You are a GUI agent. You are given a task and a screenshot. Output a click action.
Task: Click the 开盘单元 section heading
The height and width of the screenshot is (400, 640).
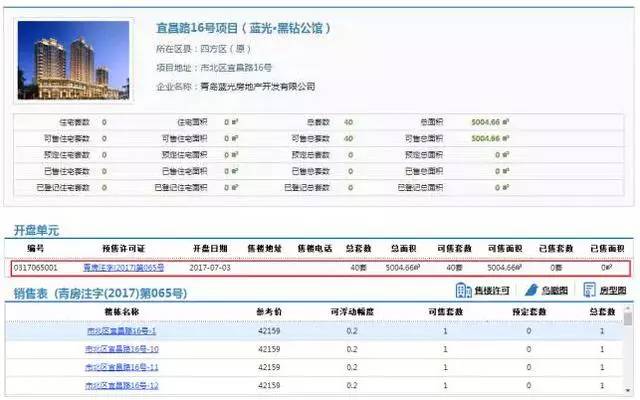click(x=36, y=231)
